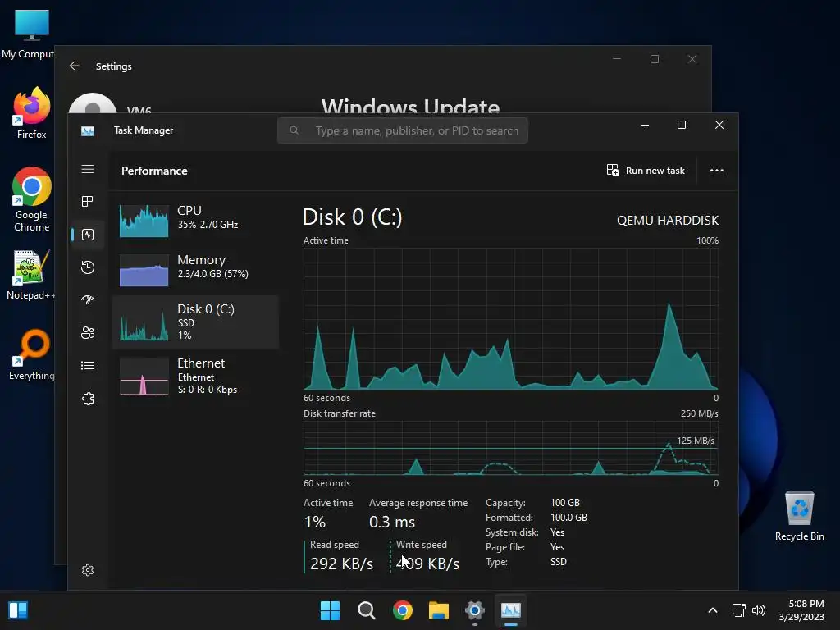Click Run new task
The width and height of the screenshot is (840, 630).
646,171
